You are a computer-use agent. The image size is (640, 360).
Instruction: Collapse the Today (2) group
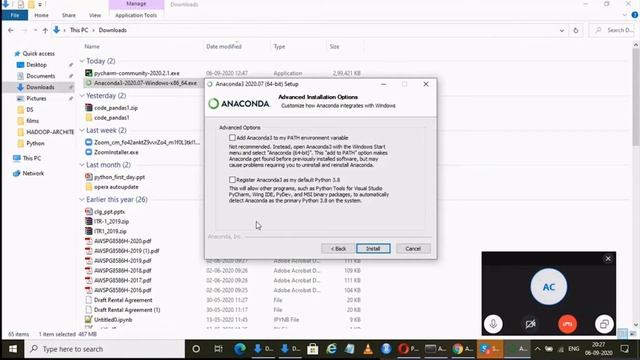pos(82,61)
